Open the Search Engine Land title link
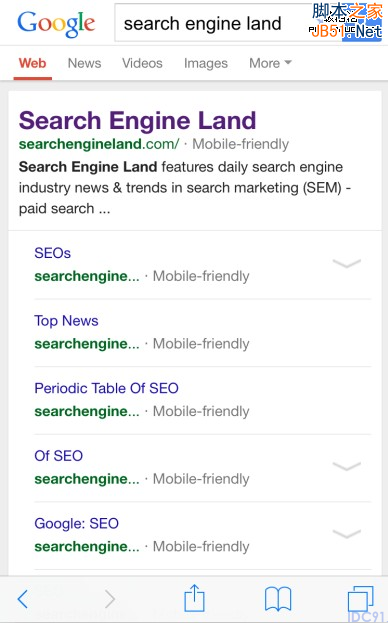 [x=137, y=120]
